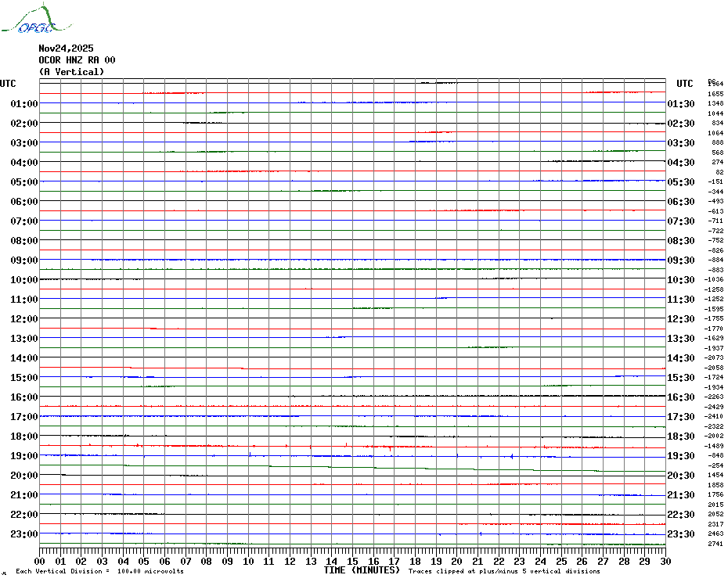
Task: Select the 19:00 hour label
Action: [24, 456]
